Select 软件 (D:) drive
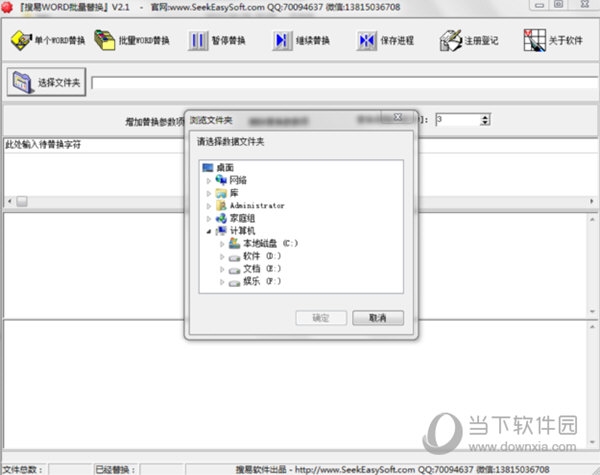 click(x=262, y=256)
